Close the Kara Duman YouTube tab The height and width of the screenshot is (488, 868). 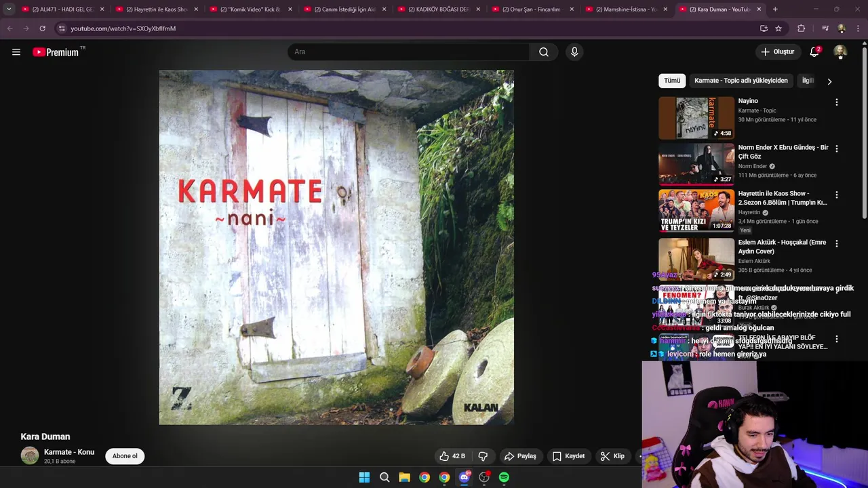759,9
